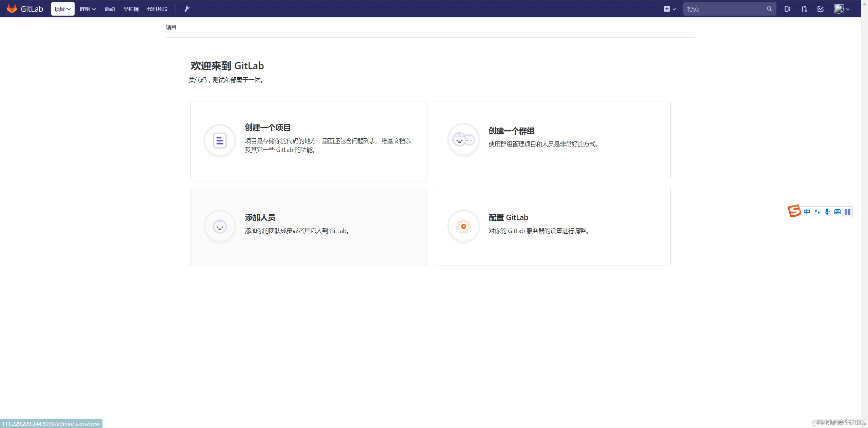
Task: Open the admin area wrench icon
Action: tap(187, 9)
